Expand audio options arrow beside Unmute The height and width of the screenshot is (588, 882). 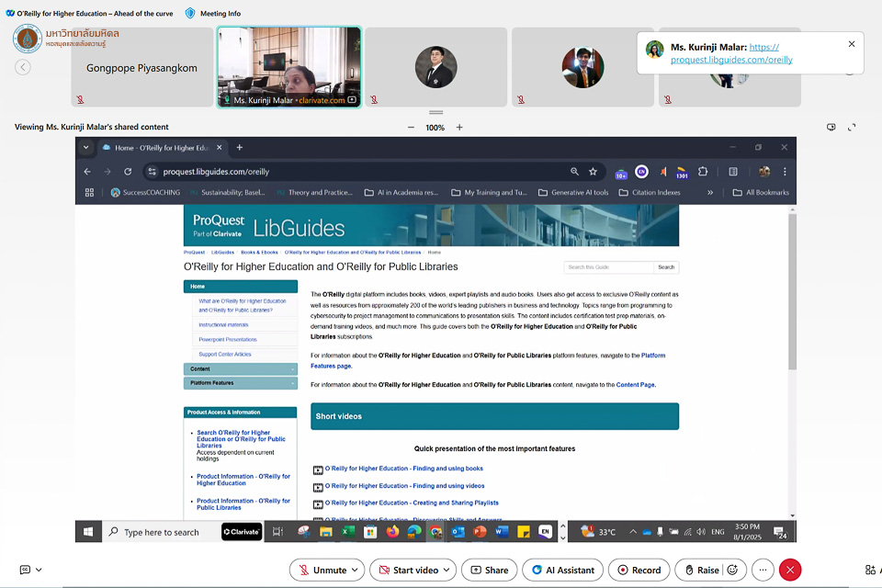[x=355, y=570]
